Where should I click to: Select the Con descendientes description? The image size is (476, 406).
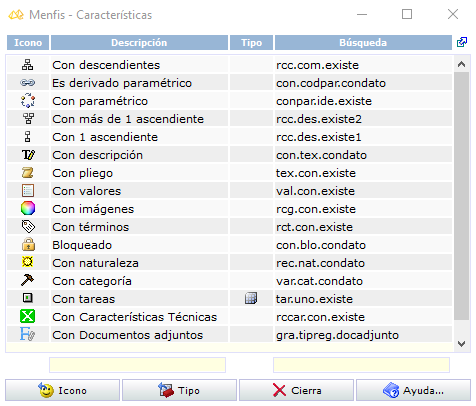[106, 65]
